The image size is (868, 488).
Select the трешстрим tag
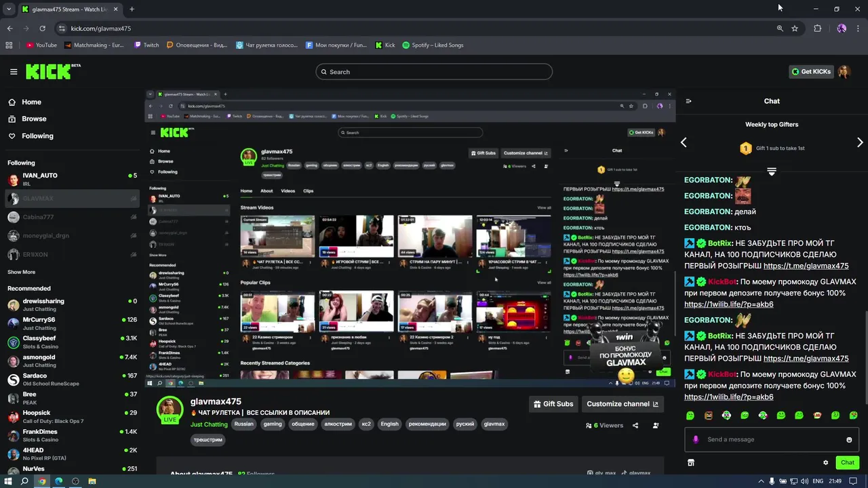(208, 440)
